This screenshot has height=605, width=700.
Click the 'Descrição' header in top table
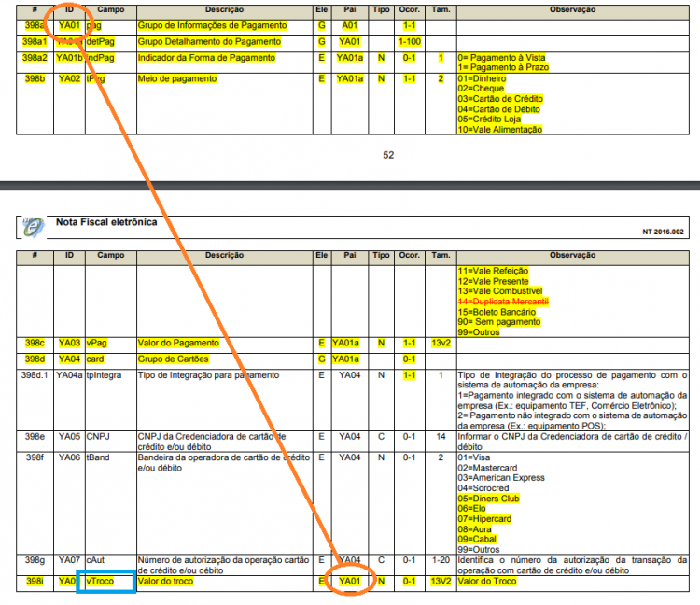tap(224, 9)
